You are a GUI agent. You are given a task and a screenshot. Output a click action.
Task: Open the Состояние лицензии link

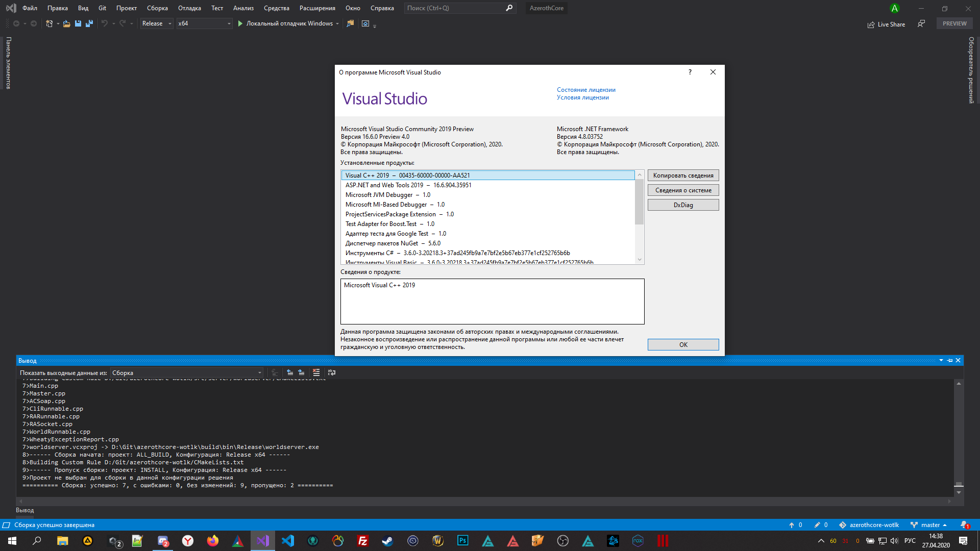[586, 90]
